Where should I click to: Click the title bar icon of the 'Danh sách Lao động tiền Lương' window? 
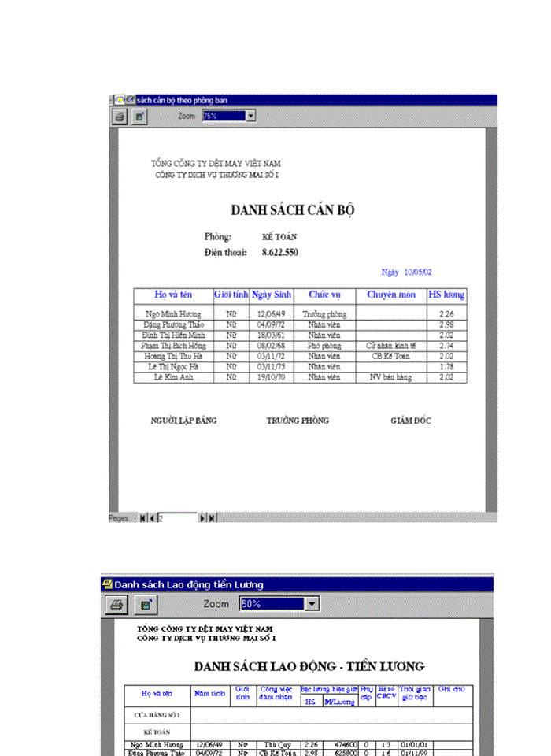(107, 584)
